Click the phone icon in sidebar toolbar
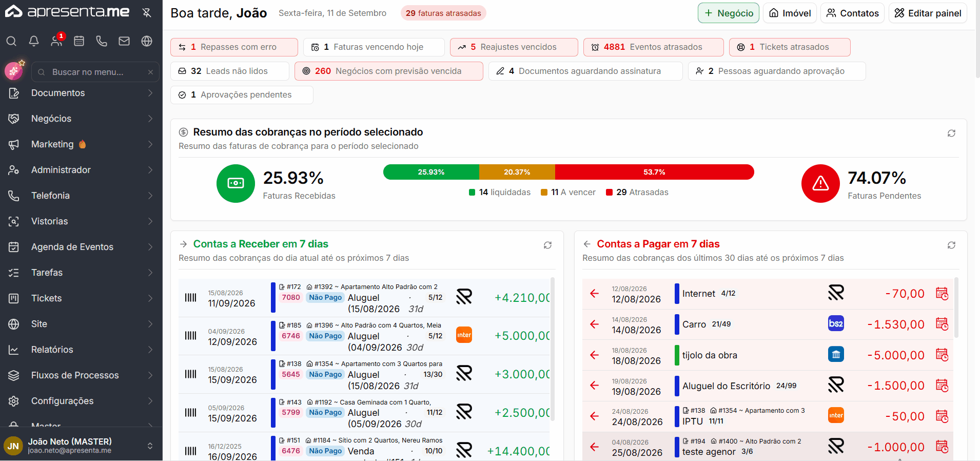This screenshot has height=461, width=980. click(x=102, y=41)
